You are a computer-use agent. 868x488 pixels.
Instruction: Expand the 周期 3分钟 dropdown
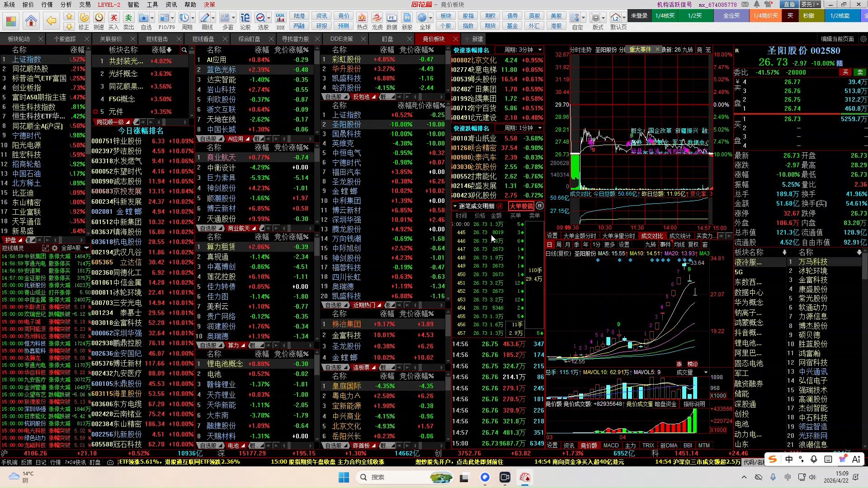(540, 50)
